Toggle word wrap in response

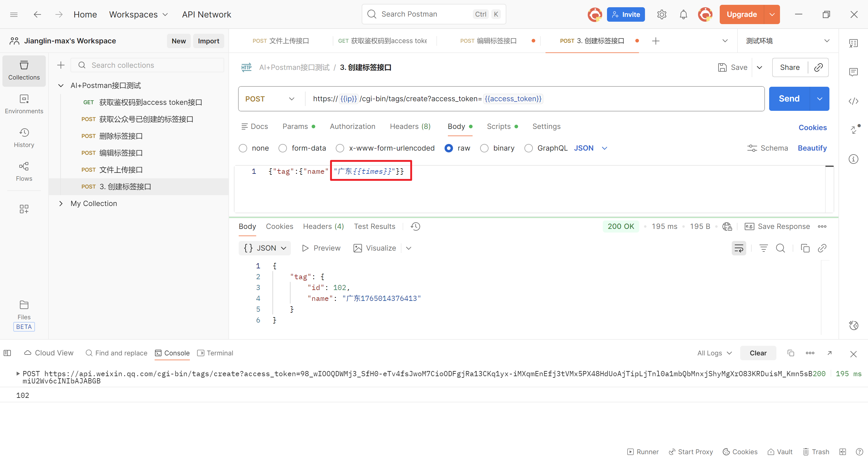pyautogui.click(x=739, y=248)
